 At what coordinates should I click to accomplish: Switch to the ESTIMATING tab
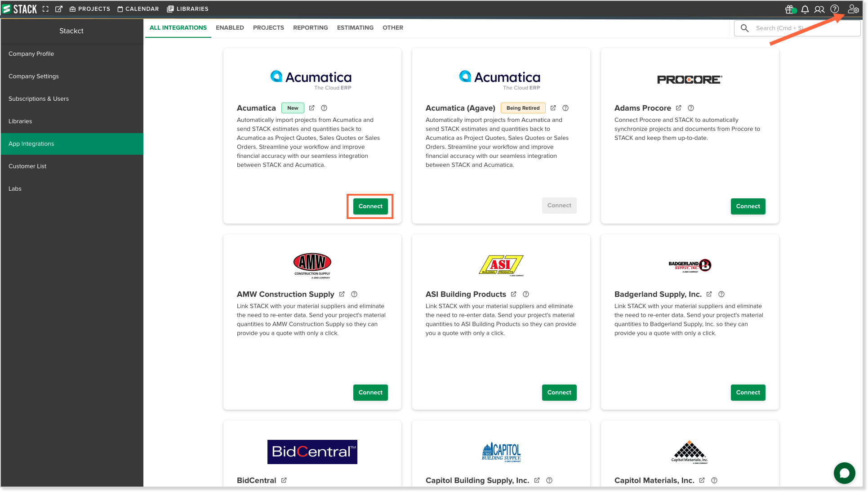click(355, 28)
